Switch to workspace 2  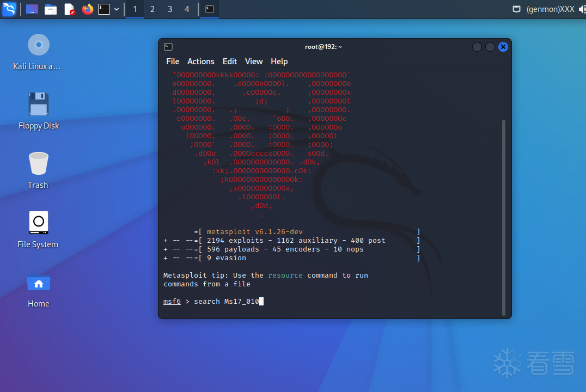(152, 9)
